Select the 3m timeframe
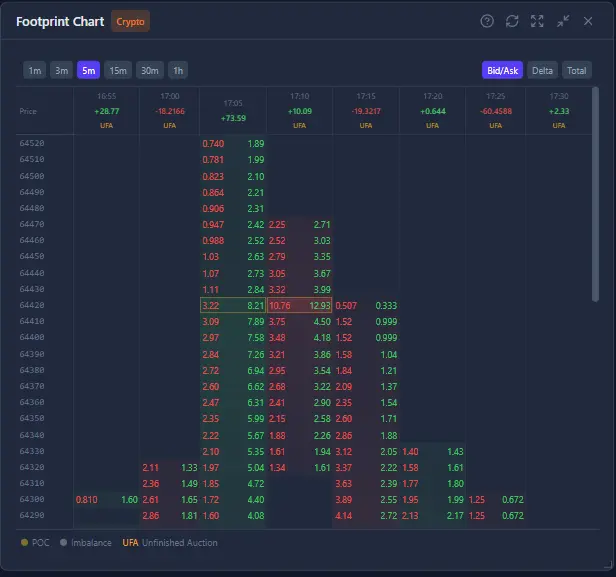Screen dimensions: 616x577 tap(61, 70)
